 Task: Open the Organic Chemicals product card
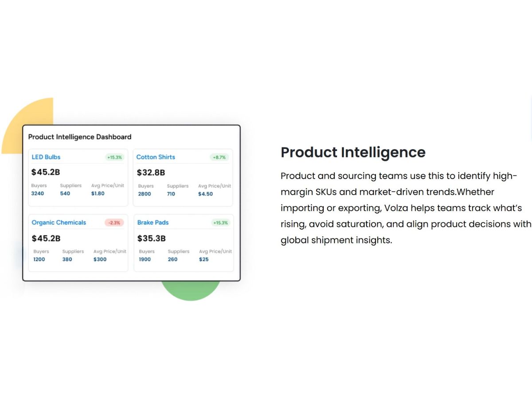pyautogui.click(x=78, y=243)
